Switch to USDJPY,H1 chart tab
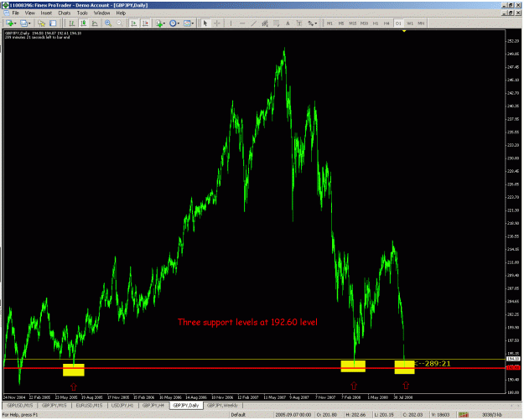524x420 pixels. pyautogui.click(x=122, y=405)
